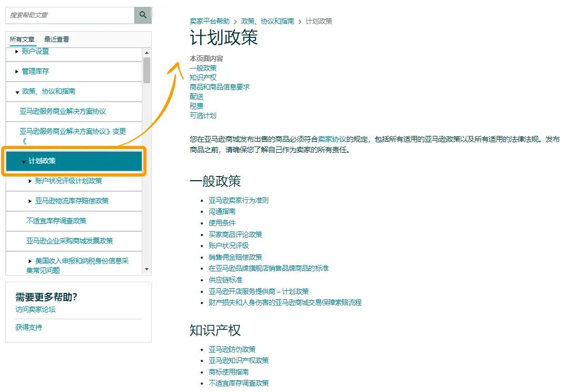Click the sidebar scrollbar down arrow
The image size is (566, 392).
[147, 269]
